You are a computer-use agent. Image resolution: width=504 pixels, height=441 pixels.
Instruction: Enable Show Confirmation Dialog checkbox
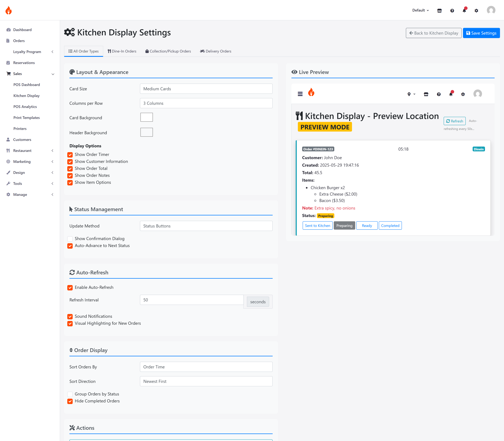70,239
